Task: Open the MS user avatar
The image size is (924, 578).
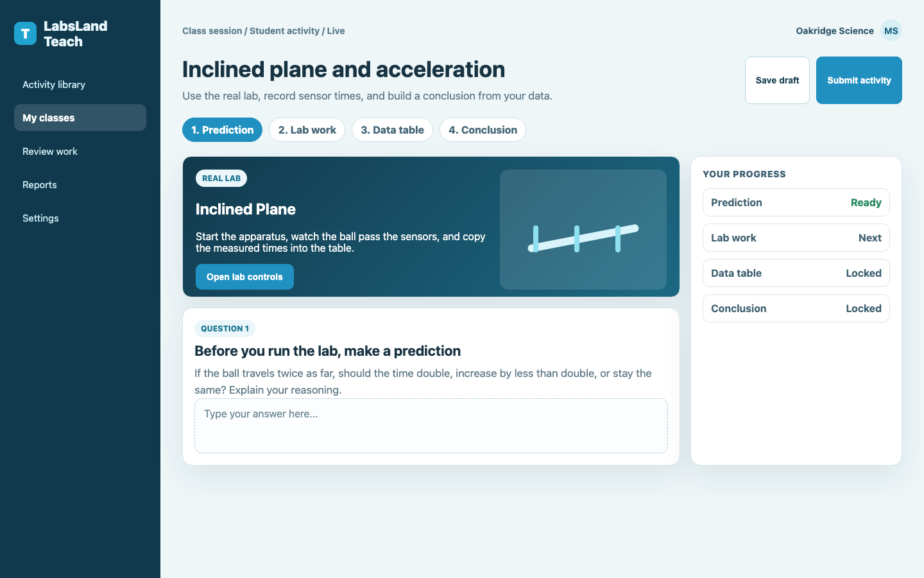Action: point(891,30)
